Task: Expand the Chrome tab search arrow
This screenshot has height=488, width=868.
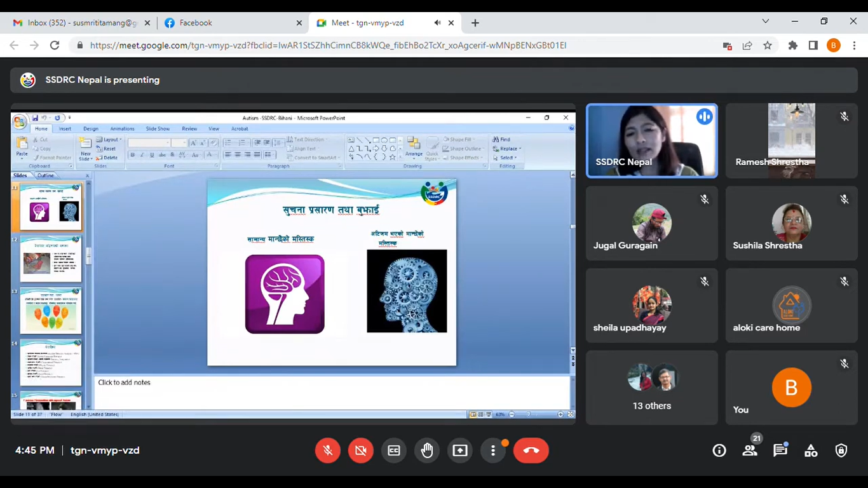Action: tap(766, 22)
